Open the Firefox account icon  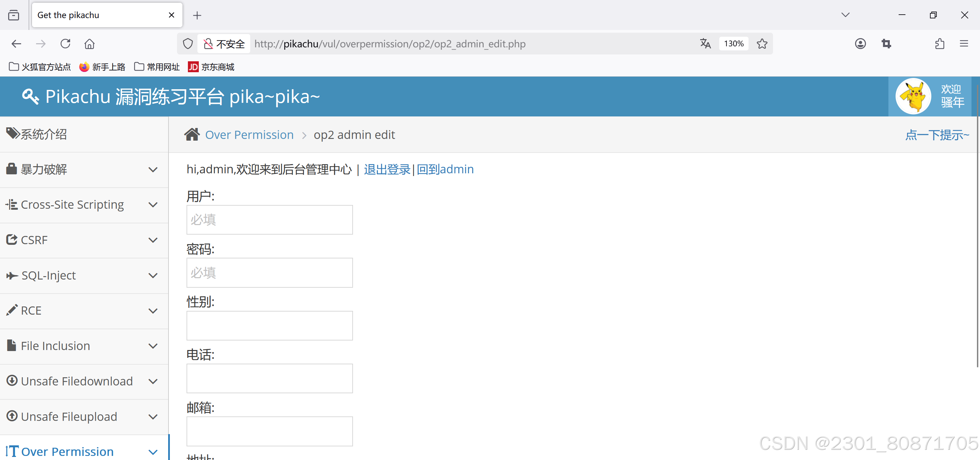tap(860, 44)
